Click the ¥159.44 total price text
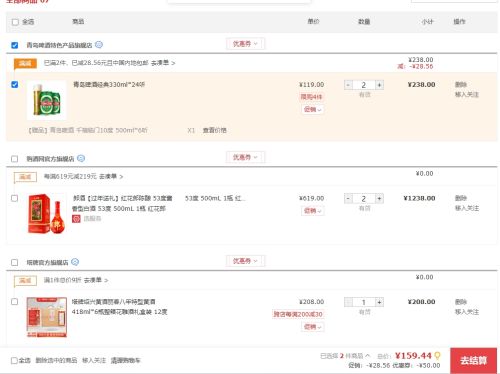 413,356
